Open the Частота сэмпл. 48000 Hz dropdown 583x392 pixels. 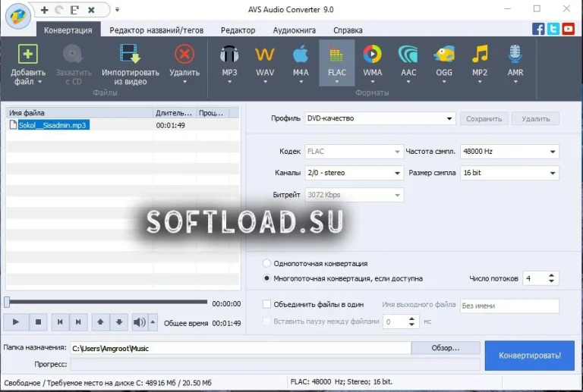click(x=509, y=152)
